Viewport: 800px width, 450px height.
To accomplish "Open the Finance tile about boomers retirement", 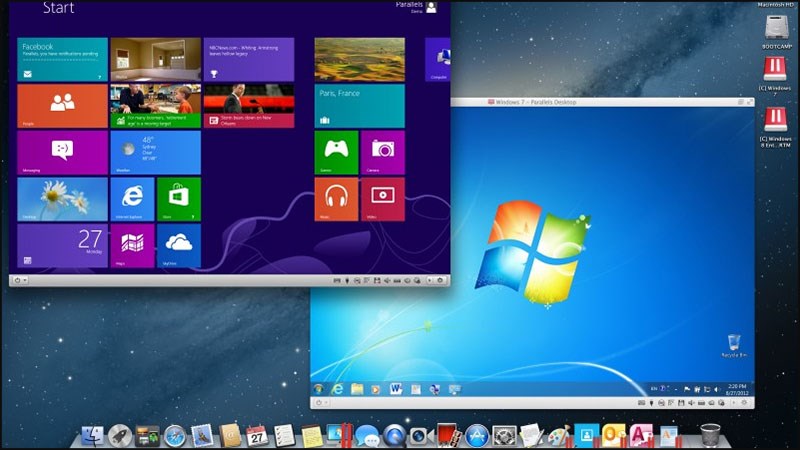I will (156, 106).
